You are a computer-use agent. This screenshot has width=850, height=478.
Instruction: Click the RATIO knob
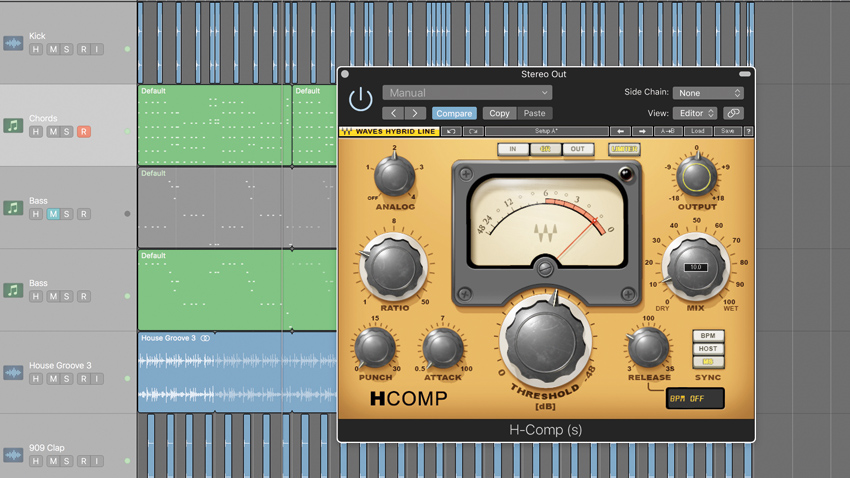394,267
